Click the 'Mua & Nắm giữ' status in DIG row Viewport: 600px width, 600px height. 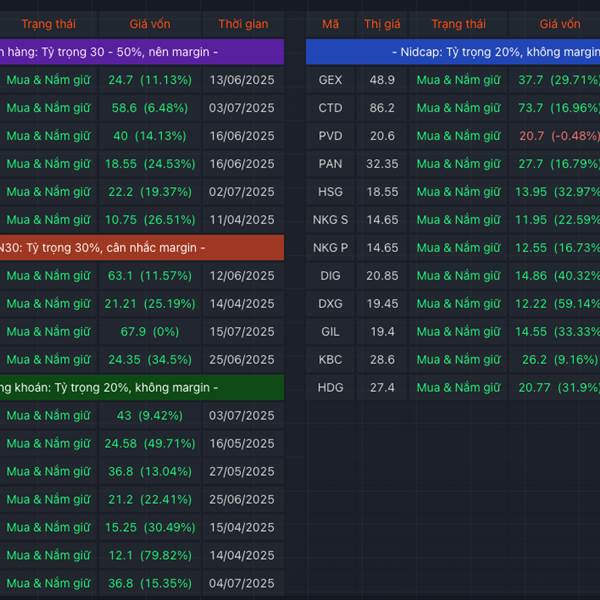[458, 276]
